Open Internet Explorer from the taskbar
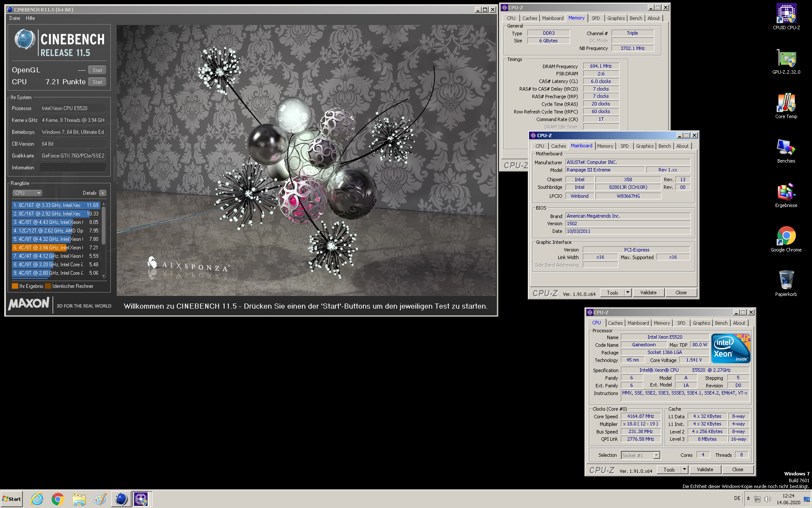The width and height of the screenshot is (812, 508). click(37, 499)
